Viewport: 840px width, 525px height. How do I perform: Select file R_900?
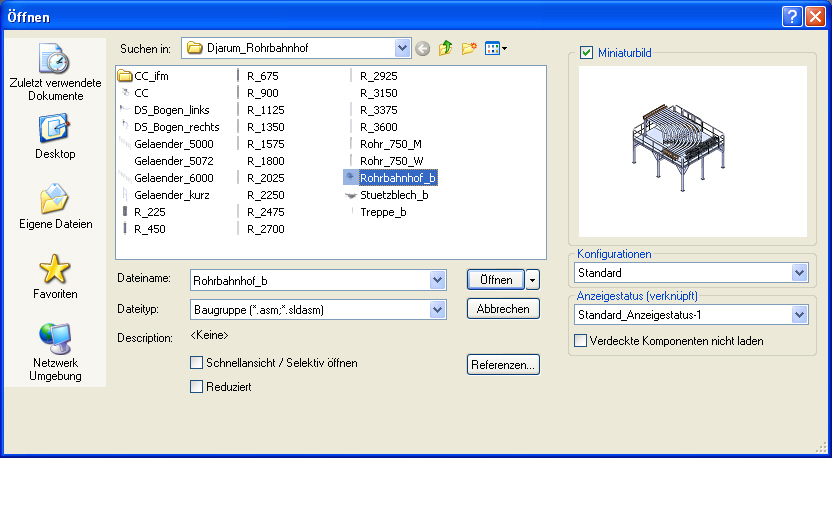click(262, 93)
